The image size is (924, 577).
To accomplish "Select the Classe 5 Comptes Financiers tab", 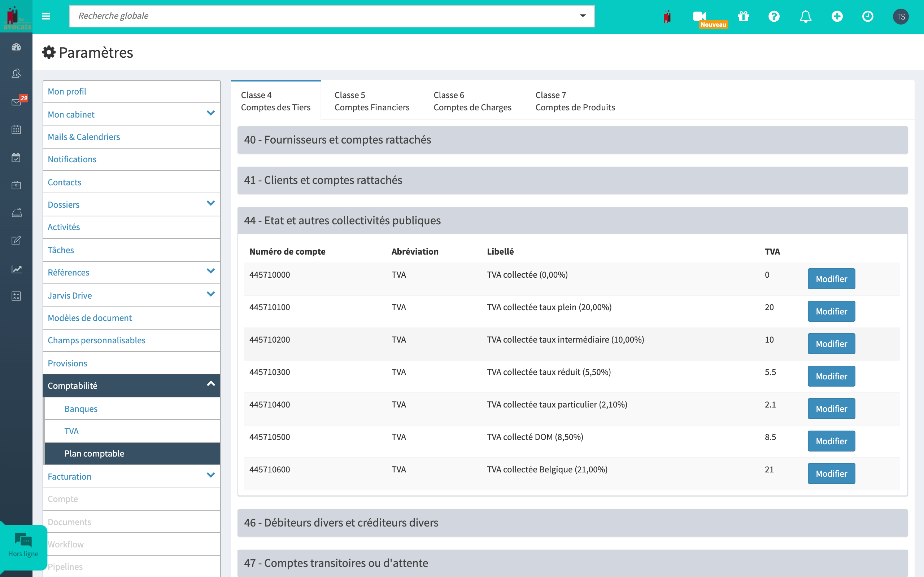I will pyautogui.click(x=371, y=101).
